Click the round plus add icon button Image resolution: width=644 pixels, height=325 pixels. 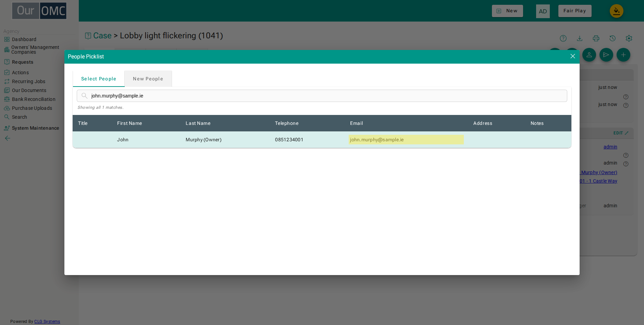(x=623, y=55)
